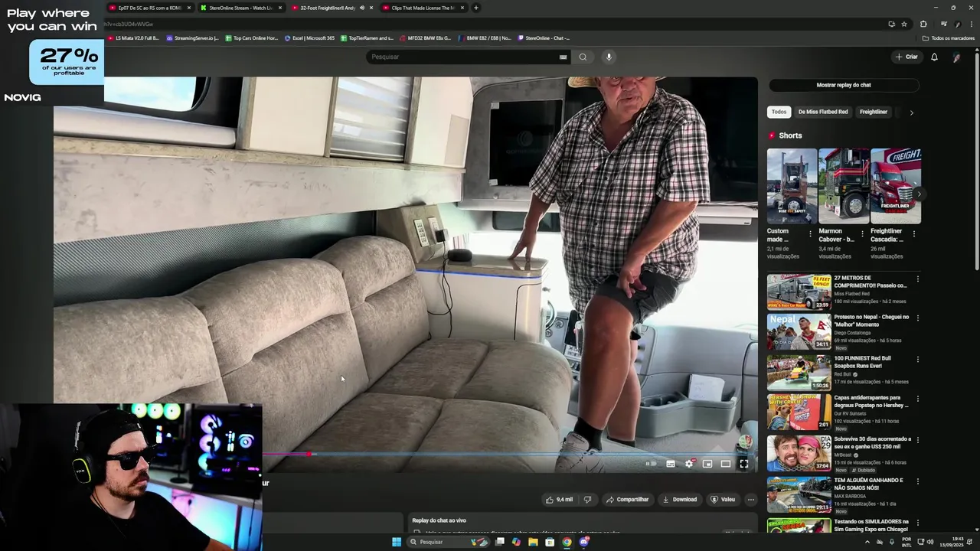Open Tem alguém ganhando video
Image resolution: width=980 pixels, height=551 pixels.
pos(799,494)
